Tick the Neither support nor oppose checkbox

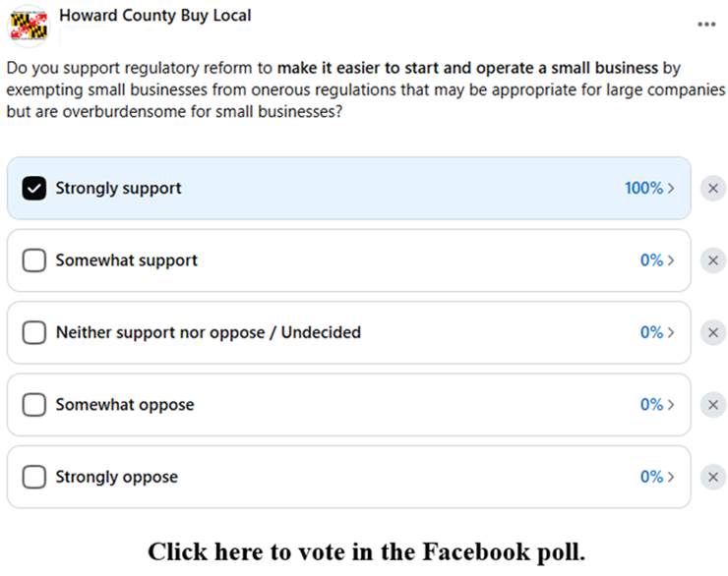tap(34, 333)
